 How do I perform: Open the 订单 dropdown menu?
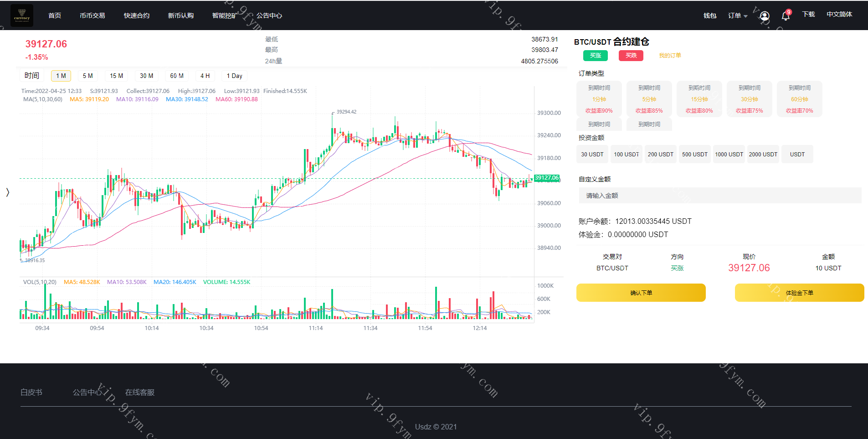pos(737,15)
